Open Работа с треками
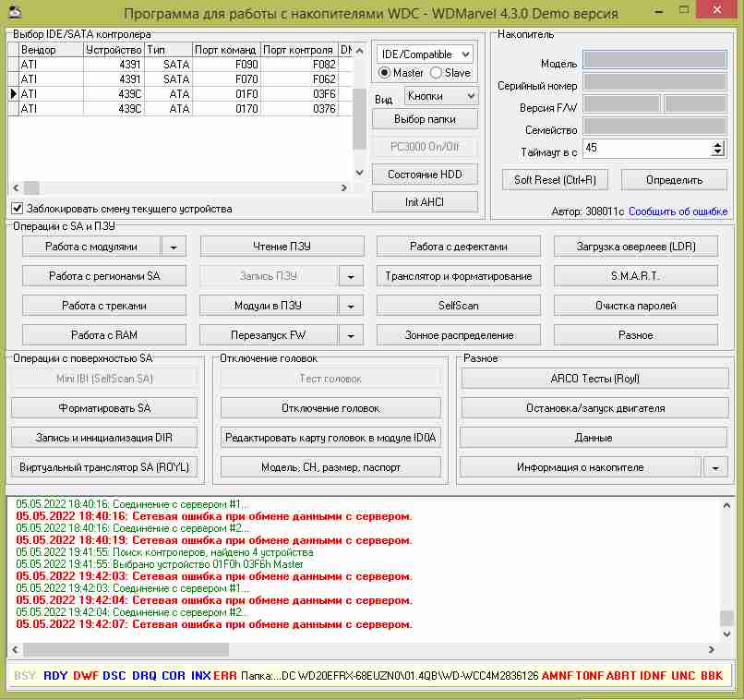Screen dimensions: 744x700 pos(104,306)
